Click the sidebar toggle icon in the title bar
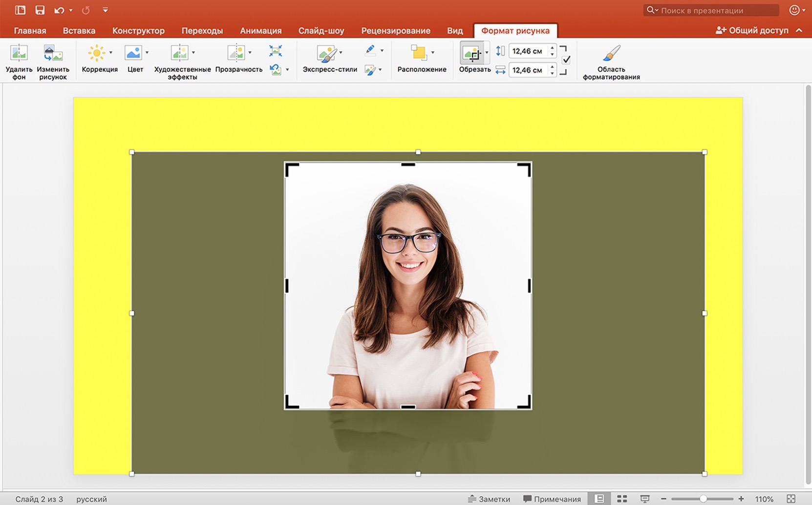The width and height of the screenshot is (812, 505). 20,10
